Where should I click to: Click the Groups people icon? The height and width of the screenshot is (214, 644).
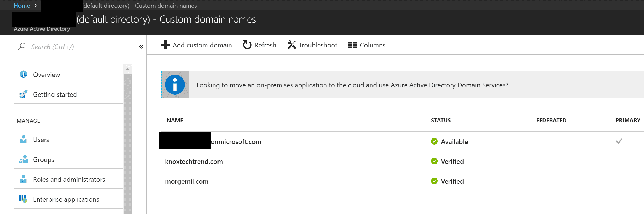tap(23, 159)
